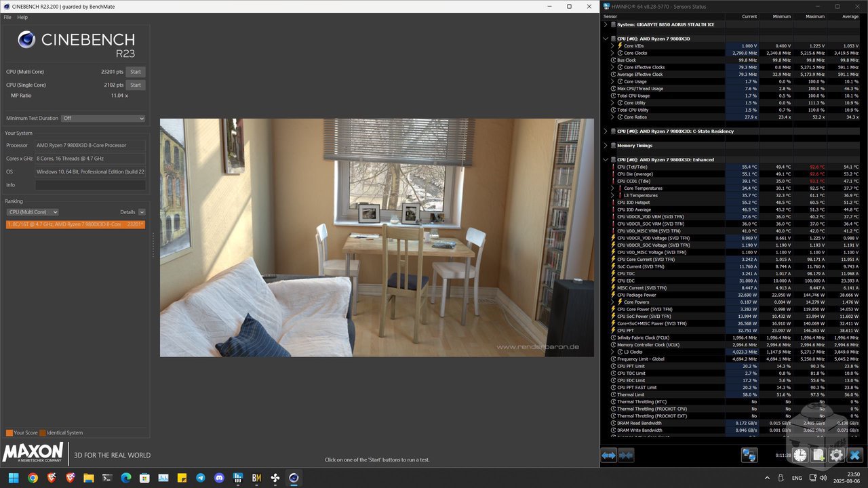Screen dimensions: 868x488
Task: Expand the Core Ratios row
Action: (x=612, y=117)
